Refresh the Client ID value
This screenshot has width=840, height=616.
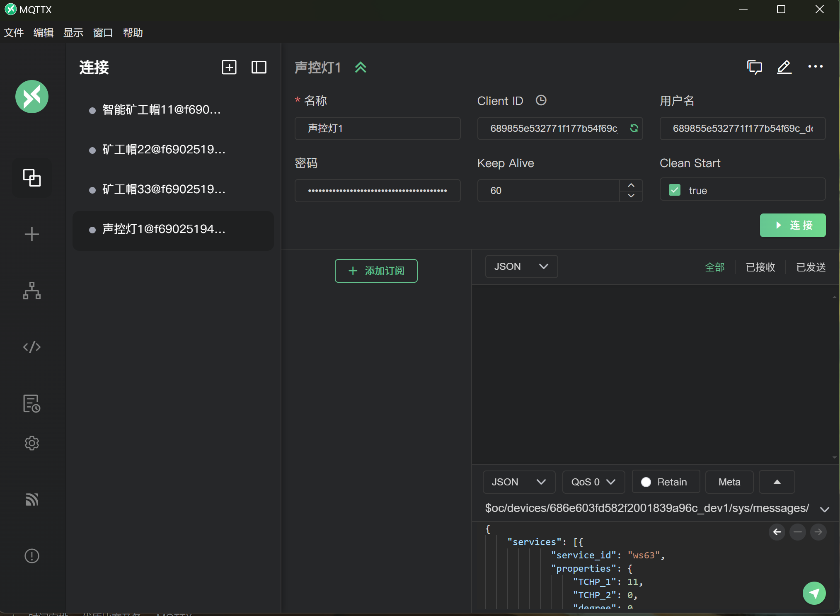[x=634, y=128]
